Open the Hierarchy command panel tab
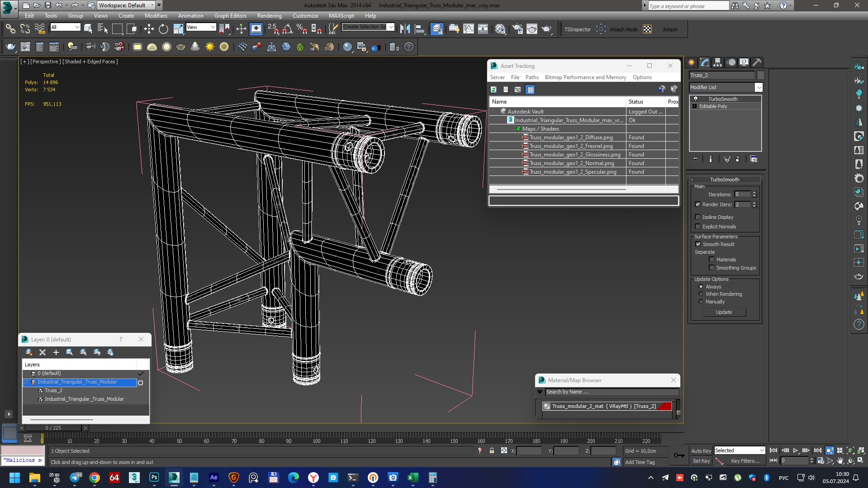The width and height of the screenshot is (868, 488). click(718, 62)
